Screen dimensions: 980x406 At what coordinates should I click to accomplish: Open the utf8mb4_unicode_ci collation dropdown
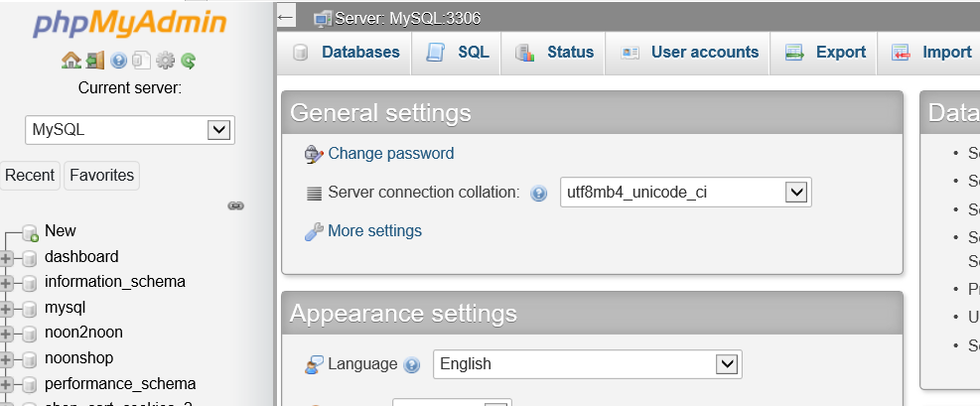point(686,193)
